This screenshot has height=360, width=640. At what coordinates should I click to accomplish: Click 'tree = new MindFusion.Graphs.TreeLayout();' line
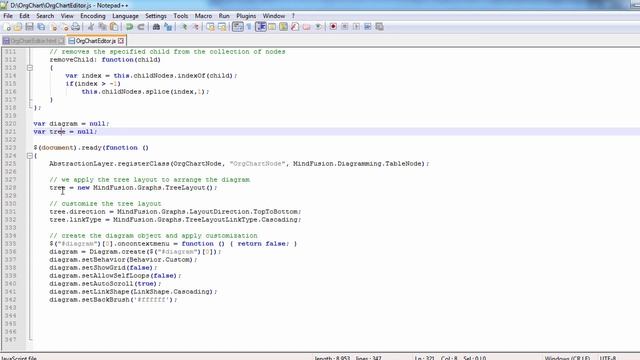tap(133, 188)
